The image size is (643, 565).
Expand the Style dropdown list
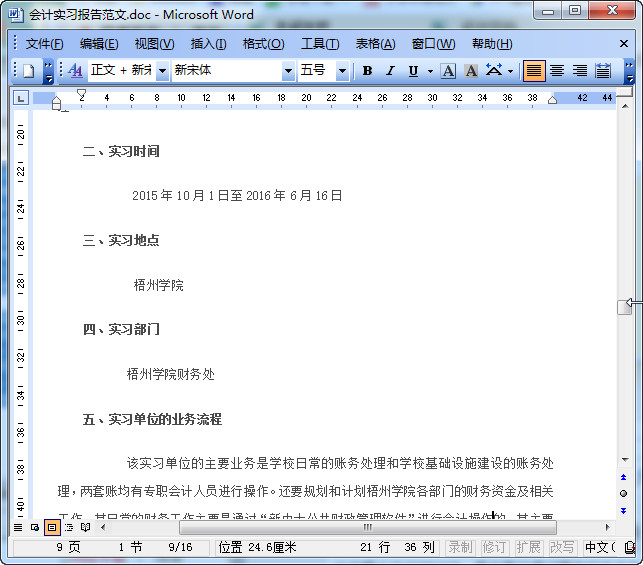pos(162,71)
